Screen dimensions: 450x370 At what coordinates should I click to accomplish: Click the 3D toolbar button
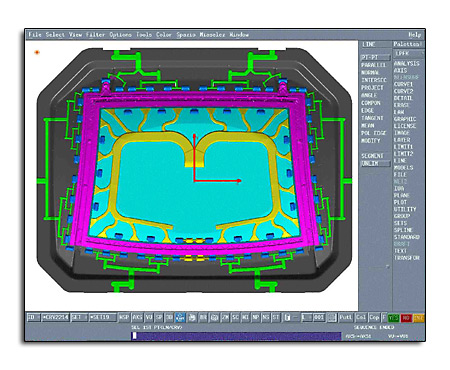pyautogui.click(x=169, y=317)
